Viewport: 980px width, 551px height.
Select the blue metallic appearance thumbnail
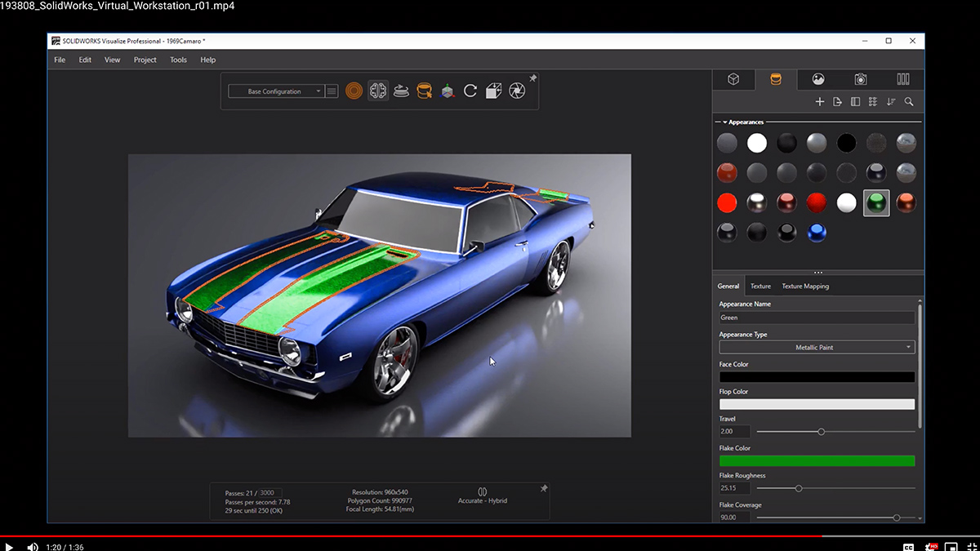click(816, 233)
